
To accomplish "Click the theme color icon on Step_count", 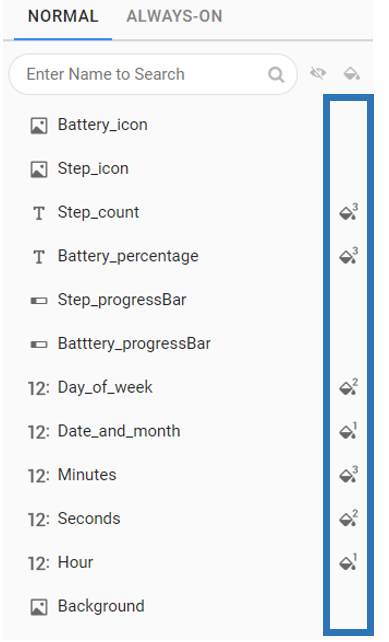I will 348,212.
